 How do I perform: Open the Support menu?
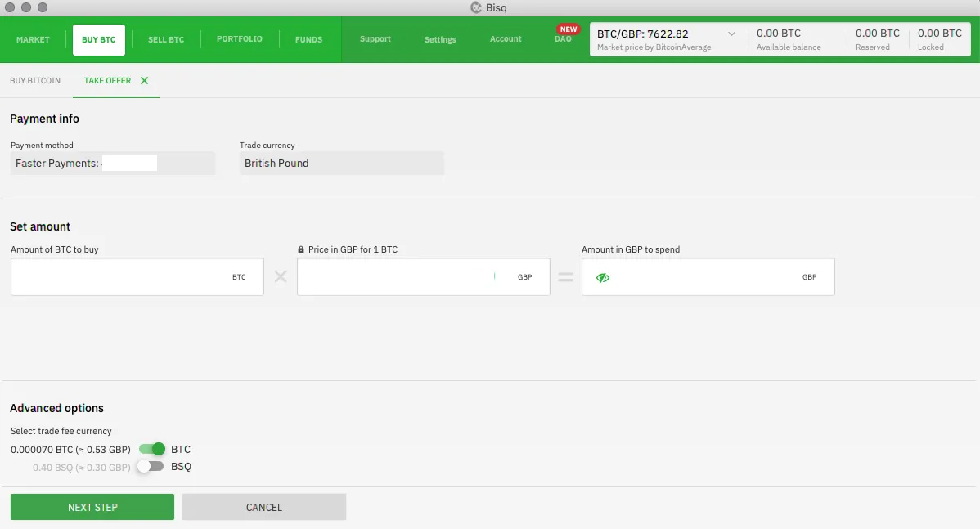click(x=375, y=39)
